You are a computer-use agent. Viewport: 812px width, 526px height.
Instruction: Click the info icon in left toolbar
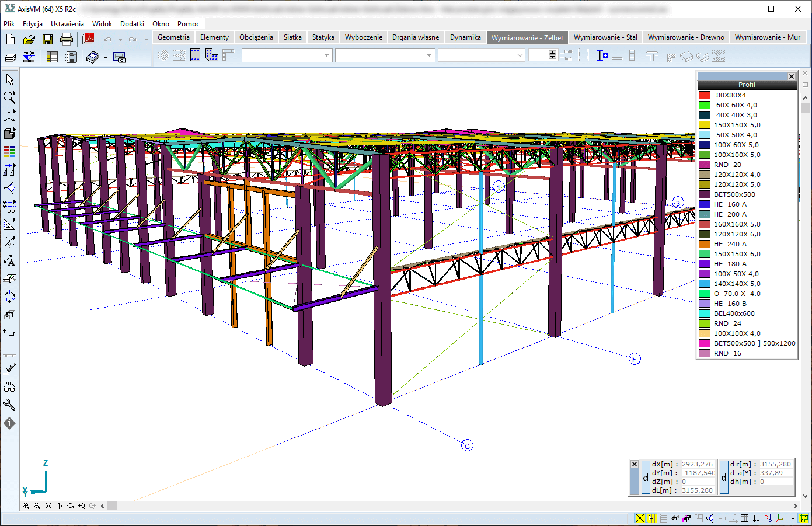pyautogui.click(x=9, y=423)
